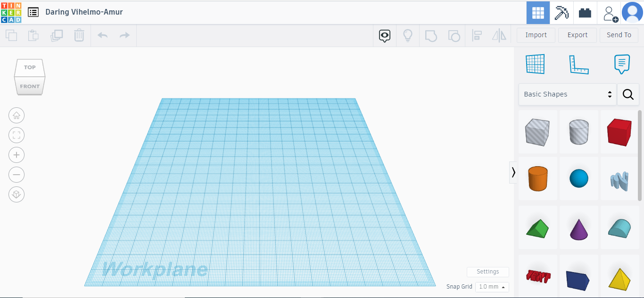Click the Import button
This screenshot has height=298, width=644.
tap(536, 35)
